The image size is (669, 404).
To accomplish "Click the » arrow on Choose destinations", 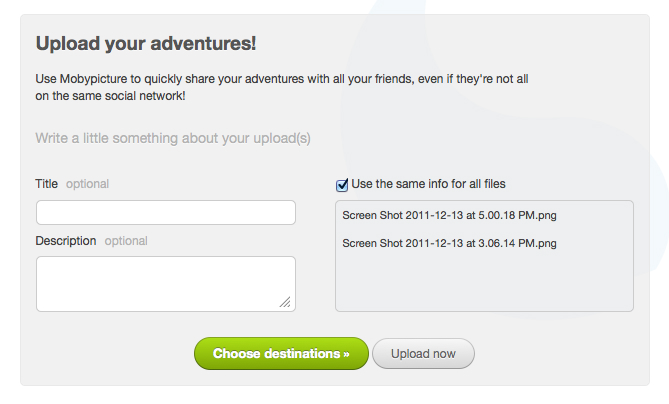I will [346, 354].
